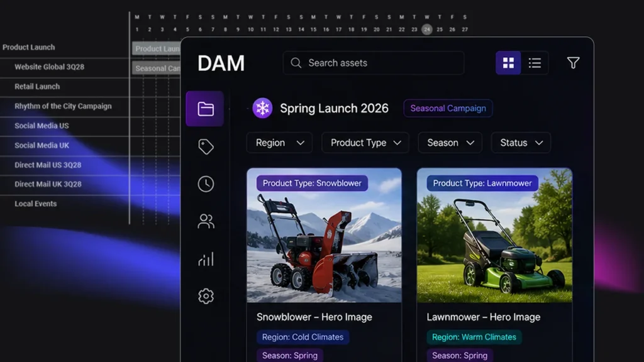644x362 pixels.
Task: Click day 27 in timeline header
Action: (x=465, y=30)
